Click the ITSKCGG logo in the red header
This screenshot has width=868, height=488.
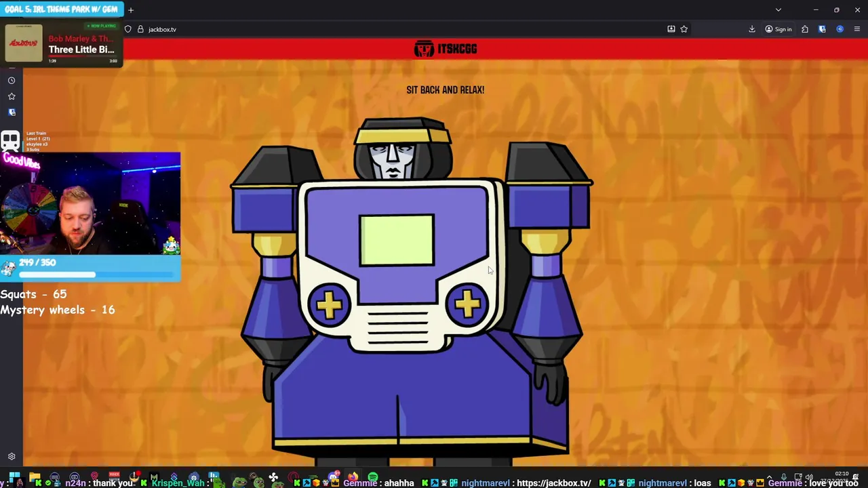coord(446,49)
